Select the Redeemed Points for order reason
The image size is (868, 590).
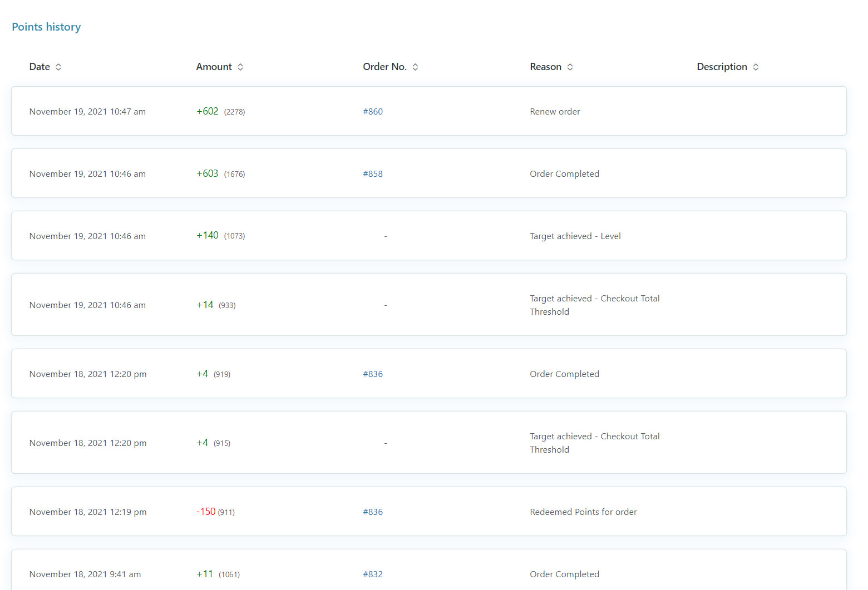[583, 512]
